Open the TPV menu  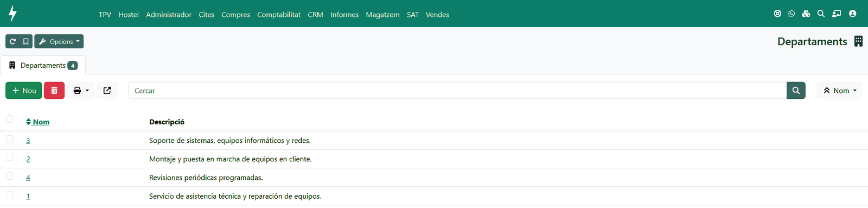coord(105,15)
